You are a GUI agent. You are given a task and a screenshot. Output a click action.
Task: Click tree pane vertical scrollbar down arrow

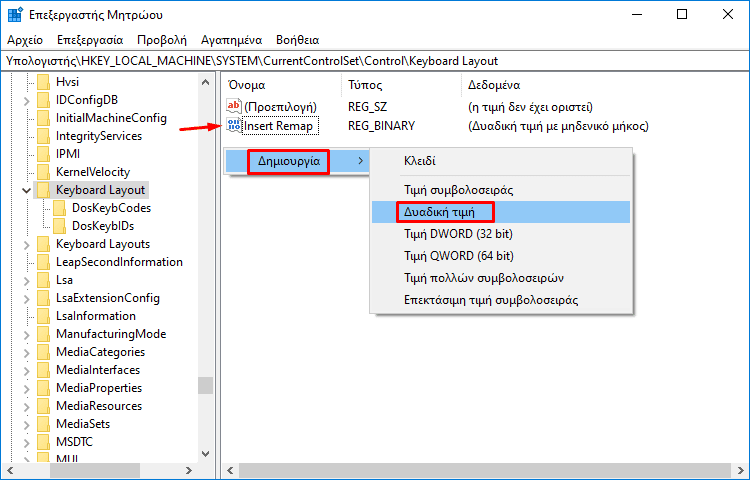[x=206, y=454]
